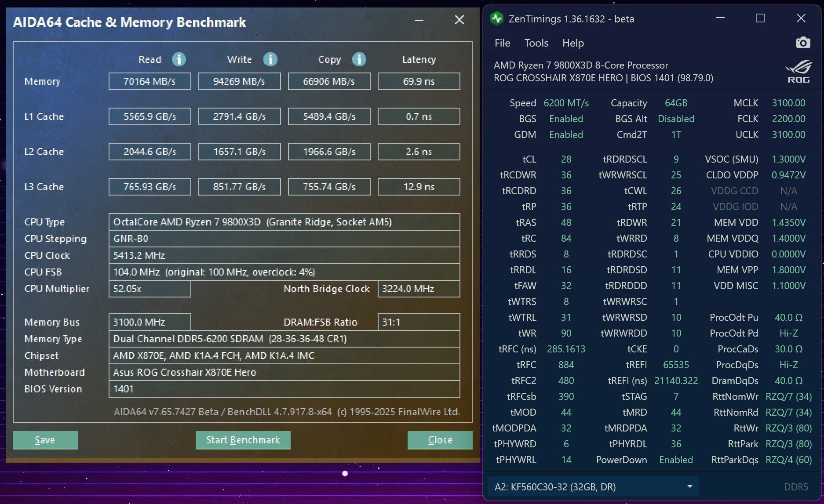Click the Speed value 6200 MT/s

click(x=566, y=103)
